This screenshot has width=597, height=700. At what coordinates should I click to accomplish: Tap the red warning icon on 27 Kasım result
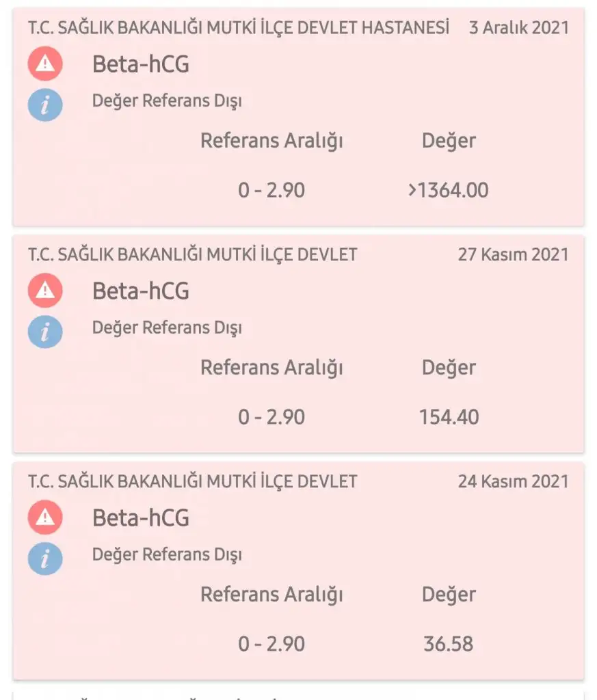pos(45,291)
